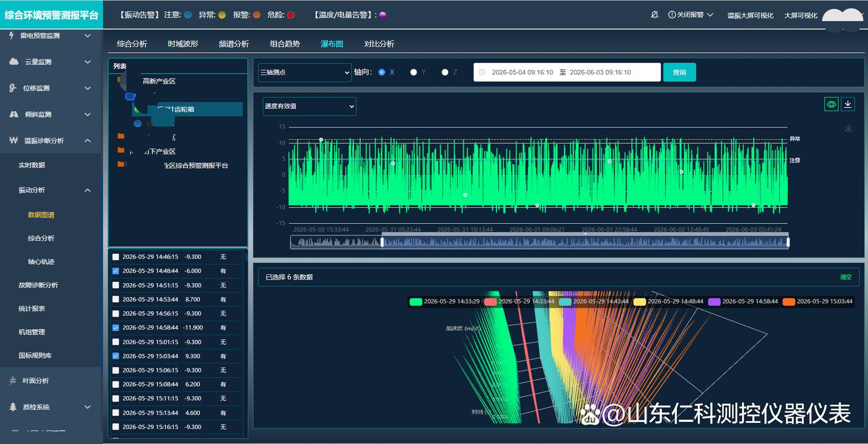Select the Y axis radio button
868x444 pixels.
[413, 72]
